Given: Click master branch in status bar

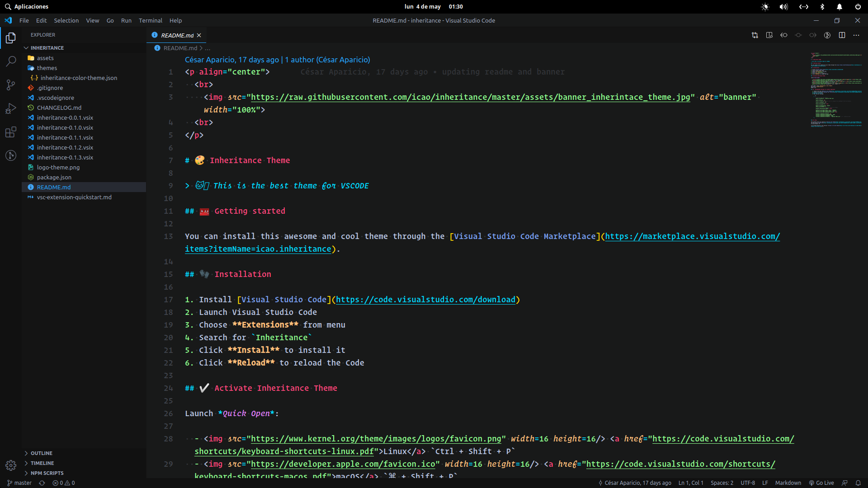Looking at the screenshot, I should (19, 483).
